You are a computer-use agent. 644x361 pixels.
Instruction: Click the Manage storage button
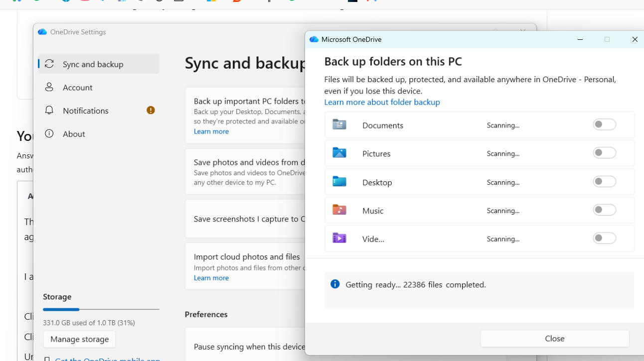(79, 339)
